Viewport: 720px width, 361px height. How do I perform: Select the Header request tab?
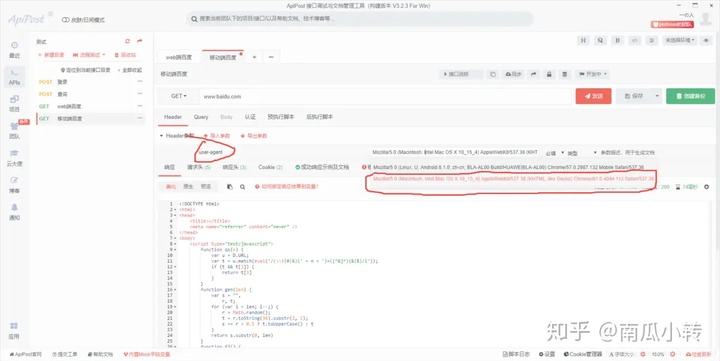tap(173, 117)
